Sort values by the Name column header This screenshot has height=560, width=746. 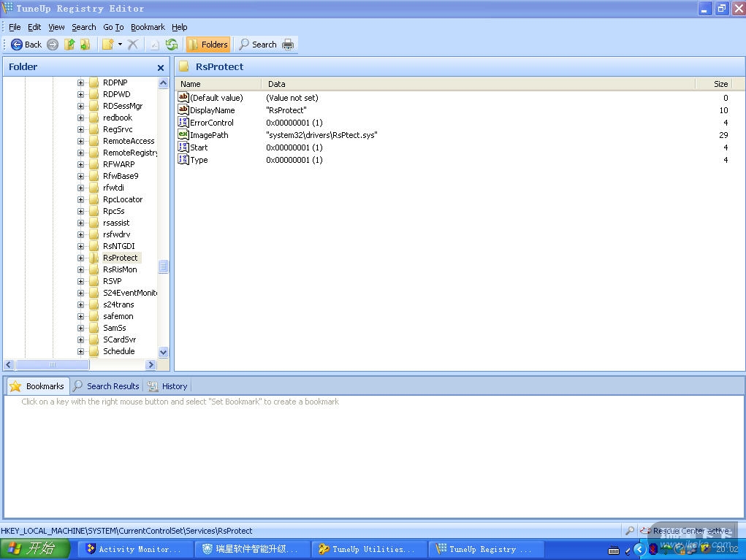point(218,84)
